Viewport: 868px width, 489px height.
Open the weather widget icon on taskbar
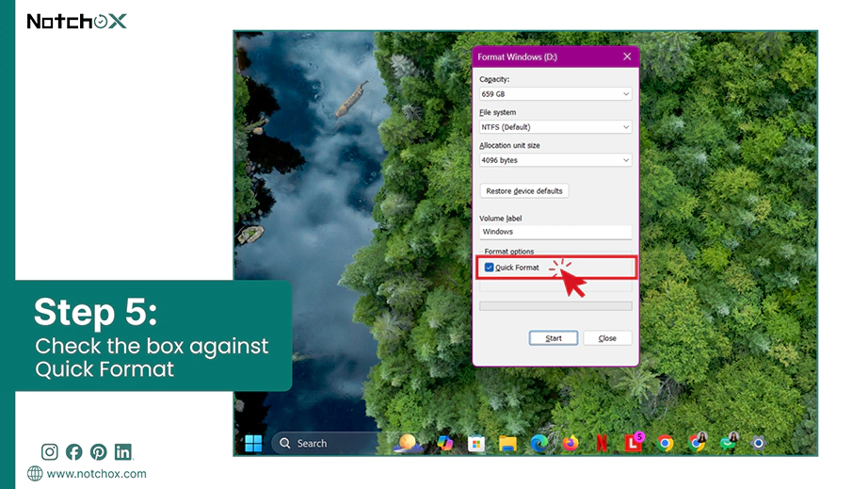coord(408,443)
